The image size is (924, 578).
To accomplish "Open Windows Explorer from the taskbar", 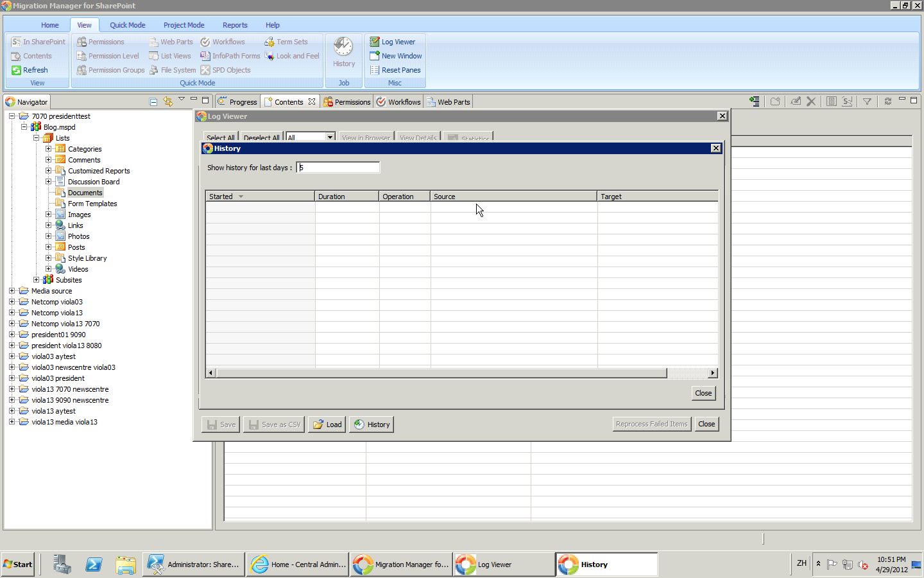I will (x=126, y=565).
